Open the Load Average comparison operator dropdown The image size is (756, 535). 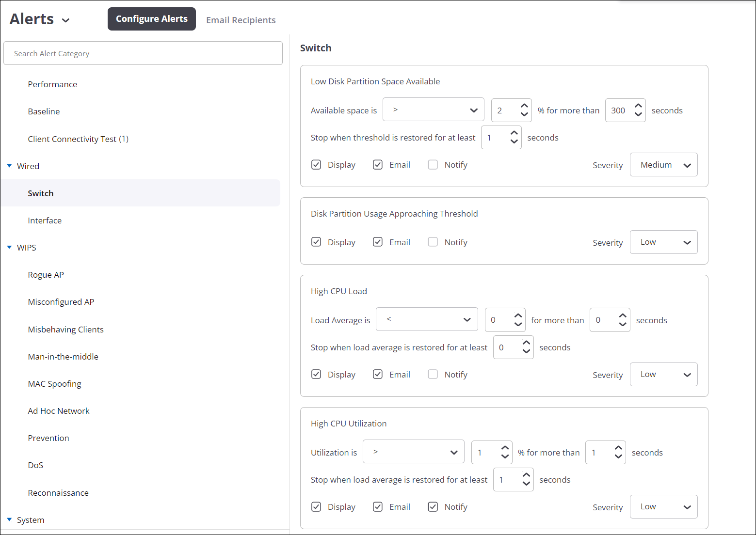(x=427, y=319)
